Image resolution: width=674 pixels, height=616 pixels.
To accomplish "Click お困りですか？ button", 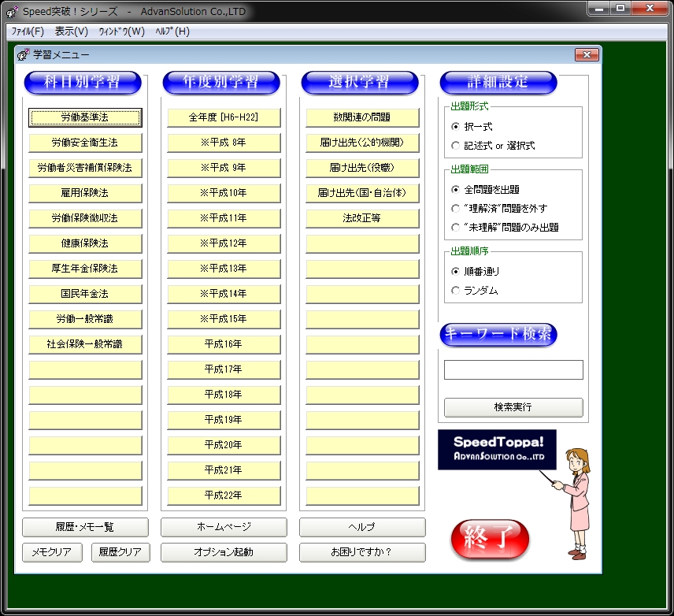I will point(362,552).
